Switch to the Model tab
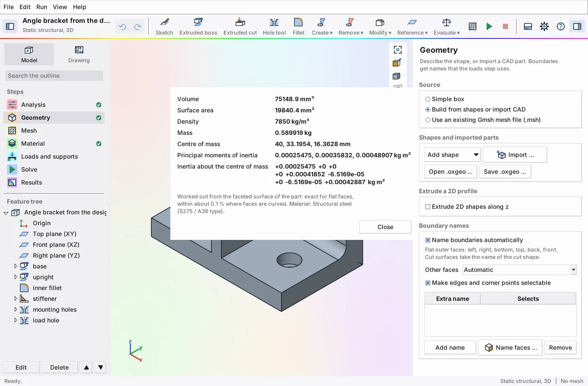This screenshot has height=386, width=588. tap(29, 54)
